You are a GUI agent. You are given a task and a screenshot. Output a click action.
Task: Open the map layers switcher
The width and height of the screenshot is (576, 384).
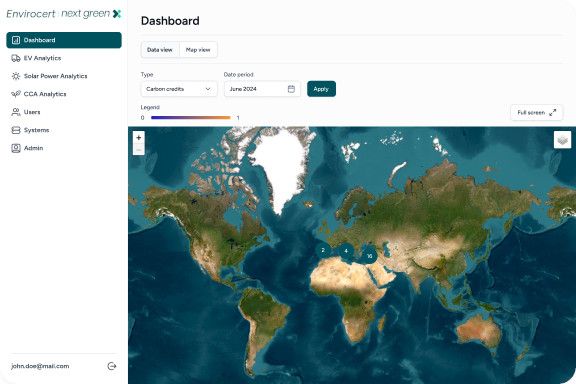click(x=562, y=140)
